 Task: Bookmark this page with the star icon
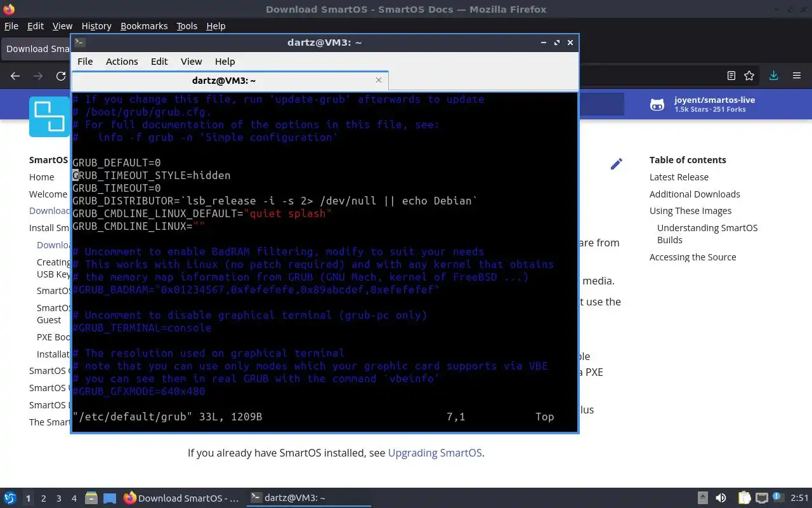(749, 76)
